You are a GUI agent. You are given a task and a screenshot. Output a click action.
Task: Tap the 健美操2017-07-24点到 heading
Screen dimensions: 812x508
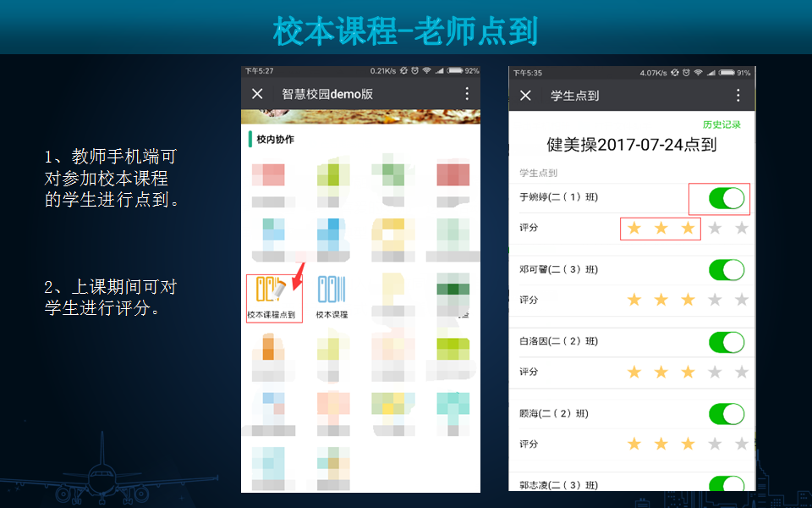632,145
